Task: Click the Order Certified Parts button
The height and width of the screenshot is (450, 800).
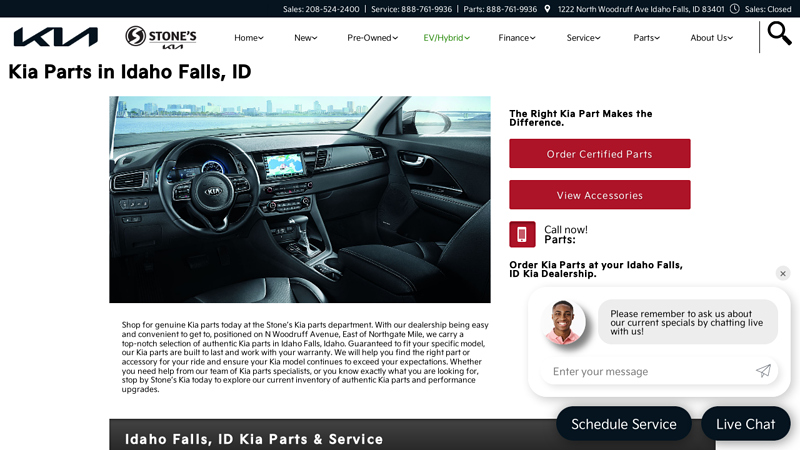Action: click(599, 154)
